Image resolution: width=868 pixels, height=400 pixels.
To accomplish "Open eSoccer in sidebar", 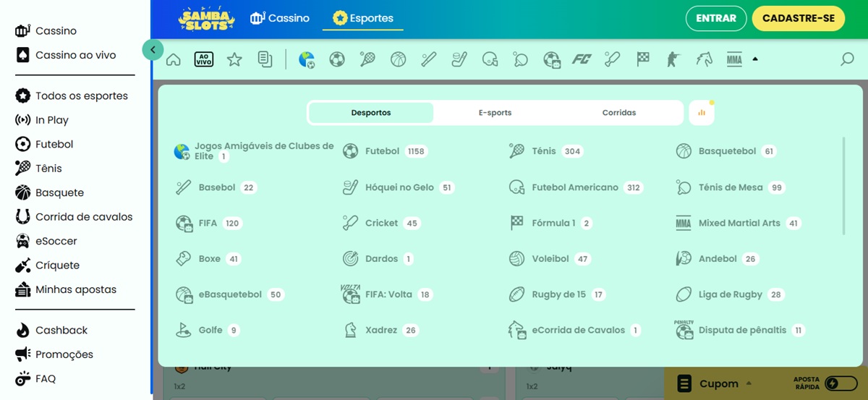I will tap(46, 241).
